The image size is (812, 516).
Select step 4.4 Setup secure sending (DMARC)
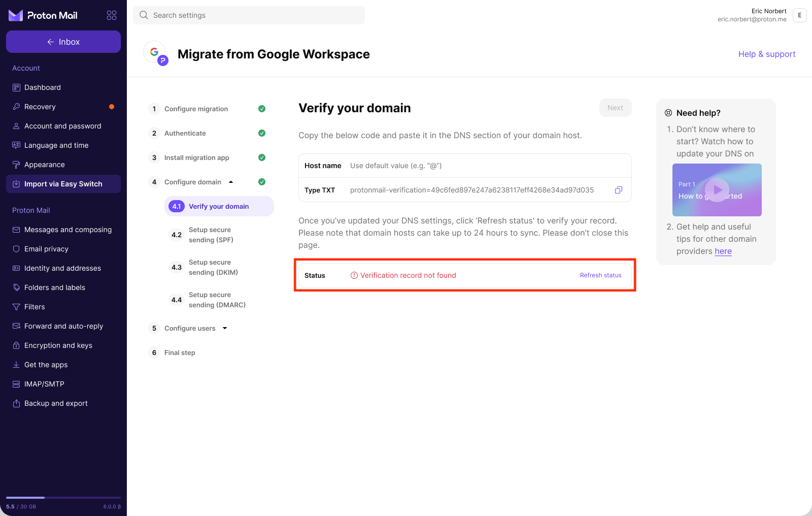pyautogui.click(x=219, y=300)
